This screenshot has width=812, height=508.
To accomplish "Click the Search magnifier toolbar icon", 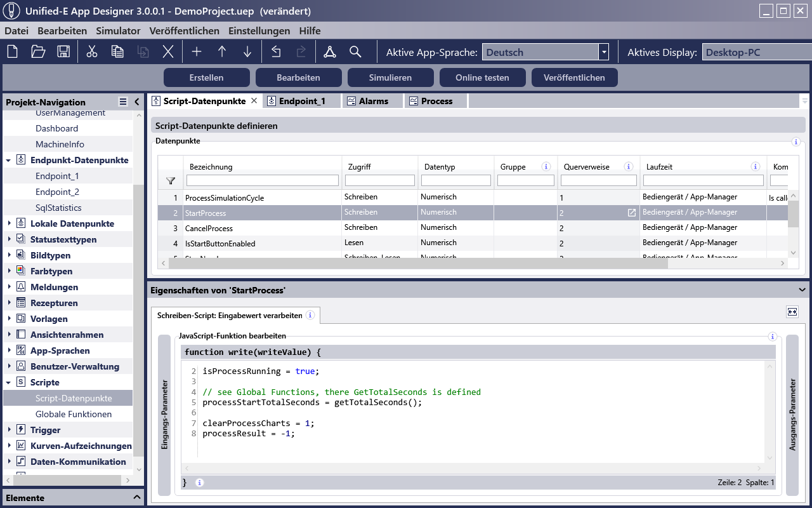I will coord(355,52).
